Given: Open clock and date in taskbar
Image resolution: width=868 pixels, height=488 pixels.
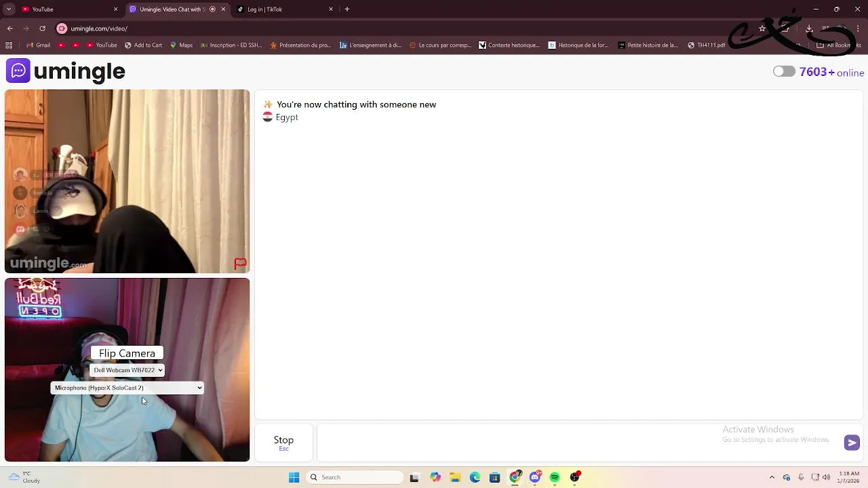Looking at the screenshot, I should click(849, 477).
